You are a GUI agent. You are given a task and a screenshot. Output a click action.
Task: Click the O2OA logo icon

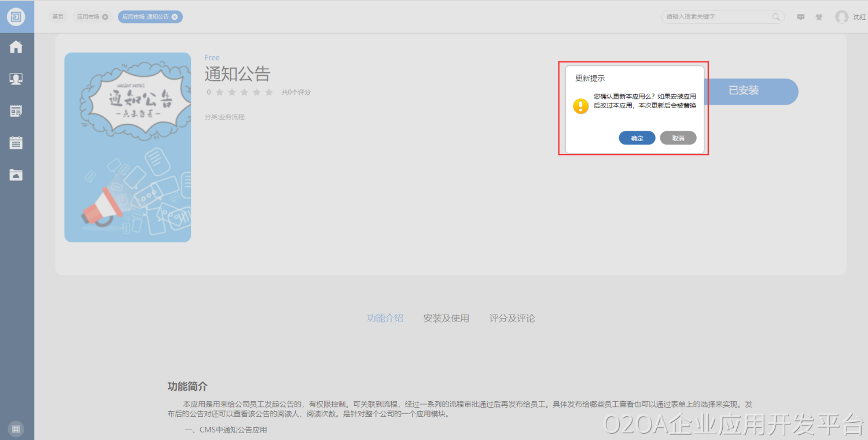[x=16, y=16]
